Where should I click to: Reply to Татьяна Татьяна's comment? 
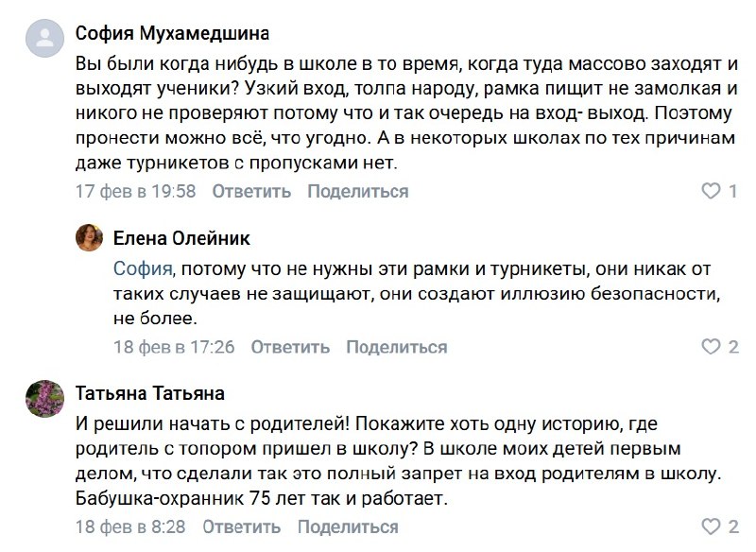(243, 526)
